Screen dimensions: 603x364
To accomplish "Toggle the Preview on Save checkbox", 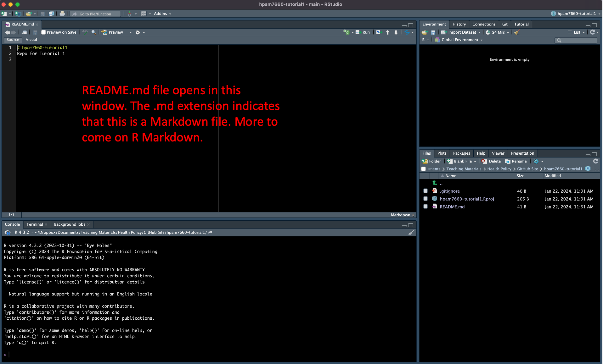I will coord(44,32).
